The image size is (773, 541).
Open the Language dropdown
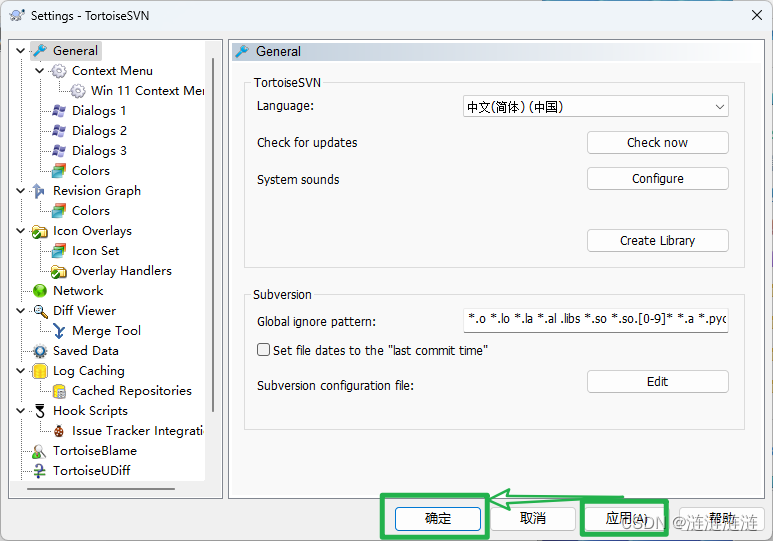596,107
